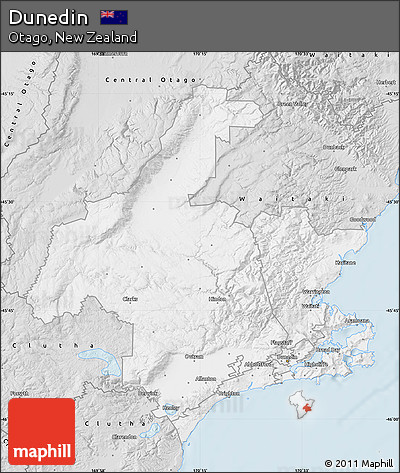This screenshot has width=400, height=473.
Task: Click the 'Dunedin' page title
Action: (48, 17)
